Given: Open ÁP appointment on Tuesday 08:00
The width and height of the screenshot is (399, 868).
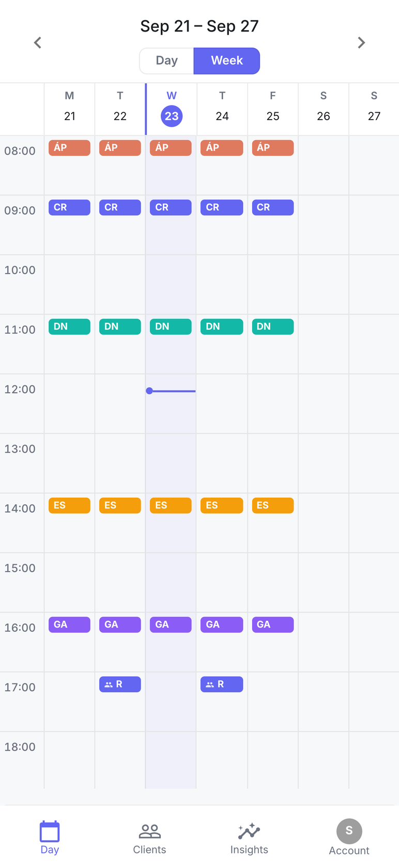Looking at the screenshot, I should [120, 147].
